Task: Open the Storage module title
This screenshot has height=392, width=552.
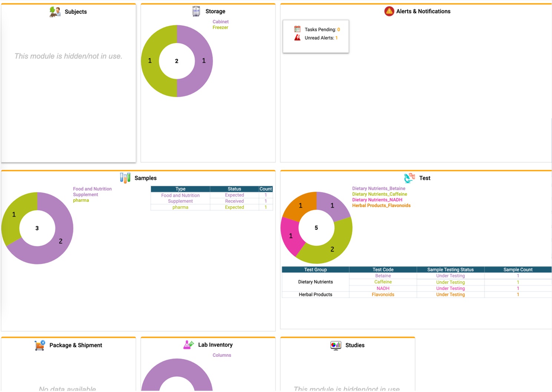Action: click(215, 11)
